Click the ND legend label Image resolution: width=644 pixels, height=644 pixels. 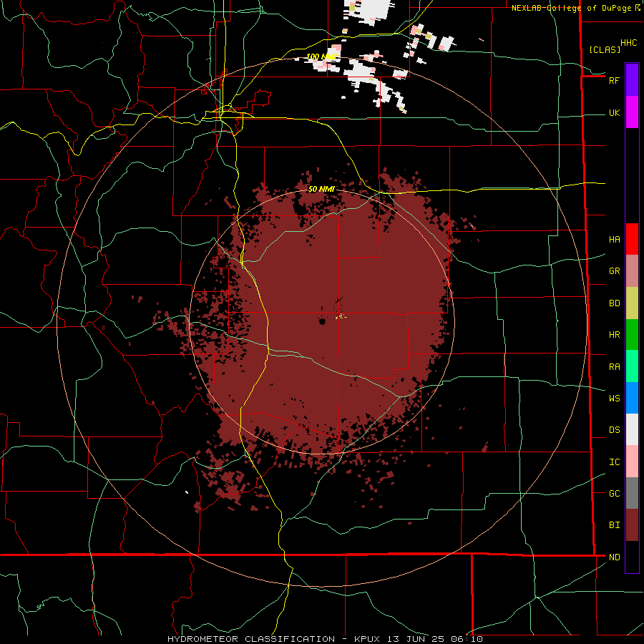(x=614, y=557)
